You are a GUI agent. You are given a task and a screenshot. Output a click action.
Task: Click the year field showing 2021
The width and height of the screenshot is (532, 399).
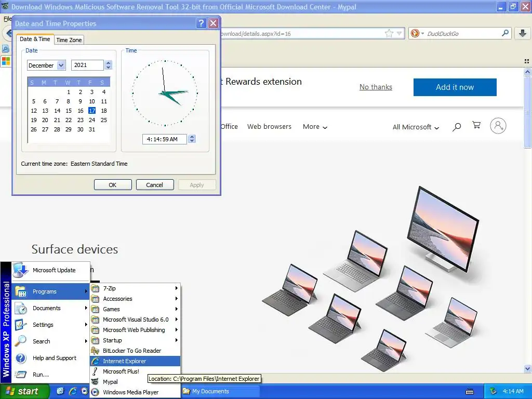(87, 65)
